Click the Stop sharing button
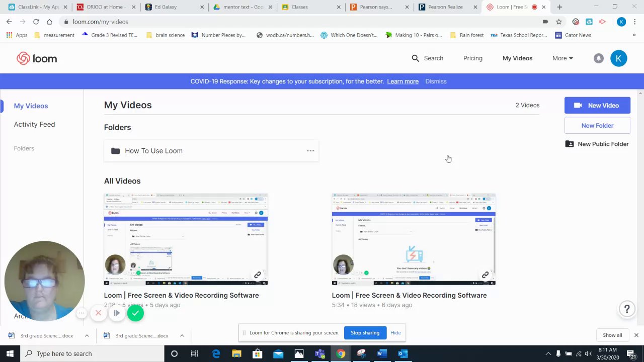The height and width of the screenshot is (362, 644). [365, 333]
